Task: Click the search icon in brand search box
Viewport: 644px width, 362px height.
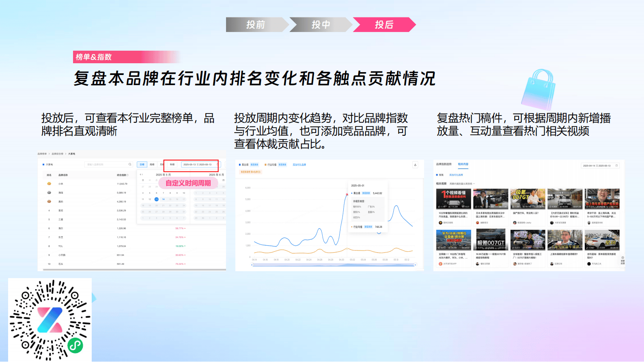Action: tap(130, 165)
